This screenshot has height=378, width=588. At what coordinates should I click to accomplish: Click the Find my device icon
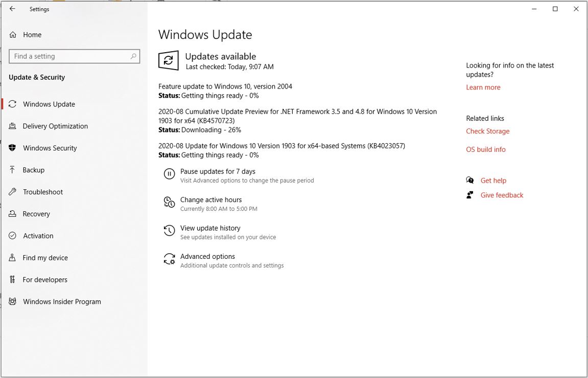[x=12, y=257]
